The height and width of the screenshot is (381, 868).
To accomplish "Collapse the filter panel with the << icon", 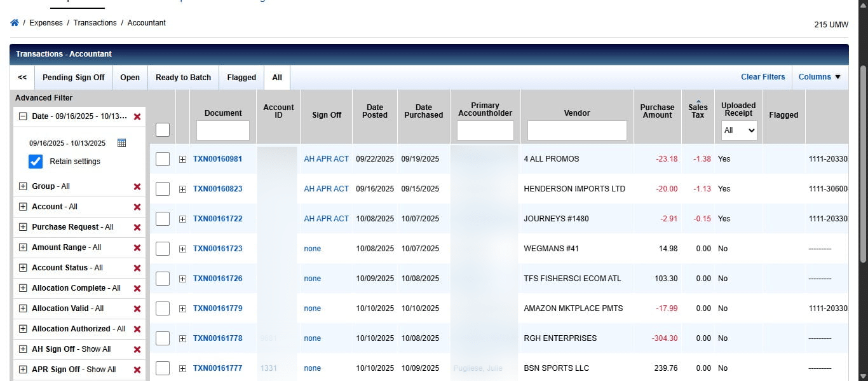I will [x=21, y=77].
